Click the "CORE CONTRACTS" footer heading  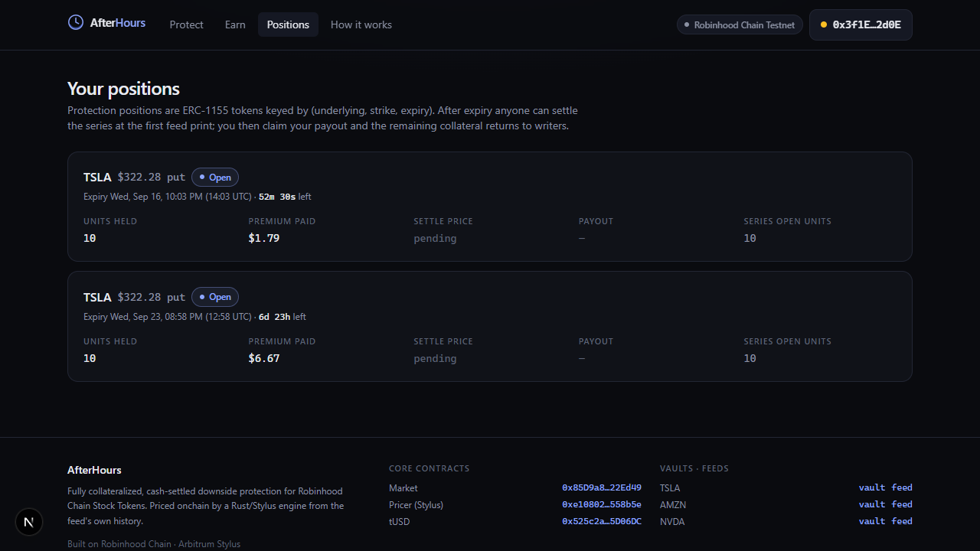[x=430, y=468]
